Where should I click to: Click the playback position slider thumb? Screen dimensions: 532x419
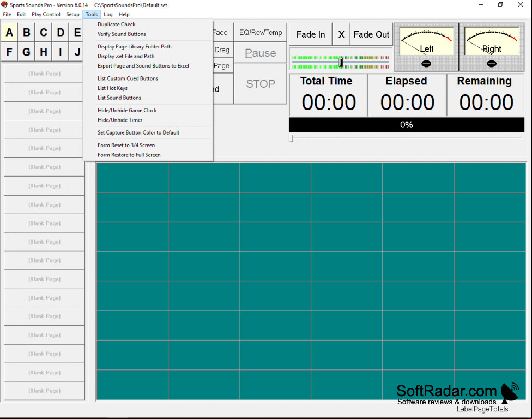point(291,138)
